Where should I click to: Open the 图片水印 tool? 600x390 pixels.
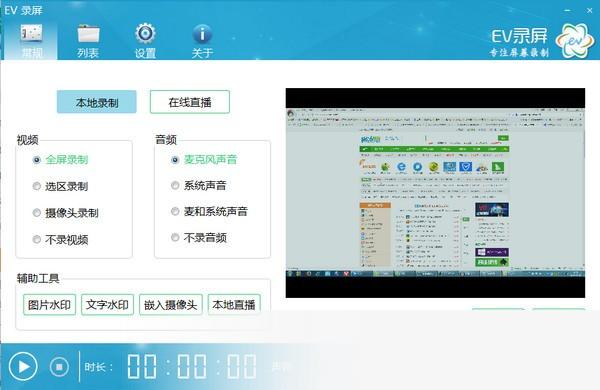[x=49, y=305]
